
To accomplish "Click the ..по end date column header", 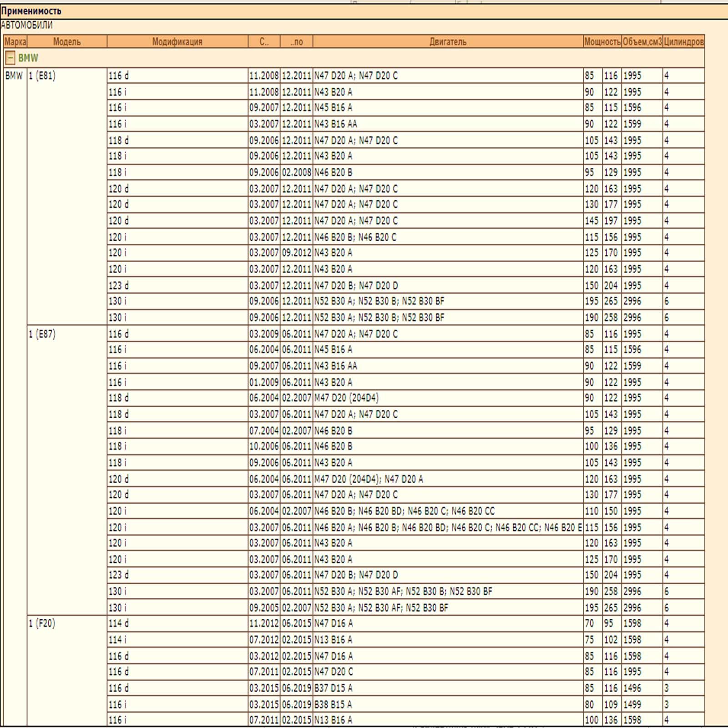I will click(x=296, y=42).
